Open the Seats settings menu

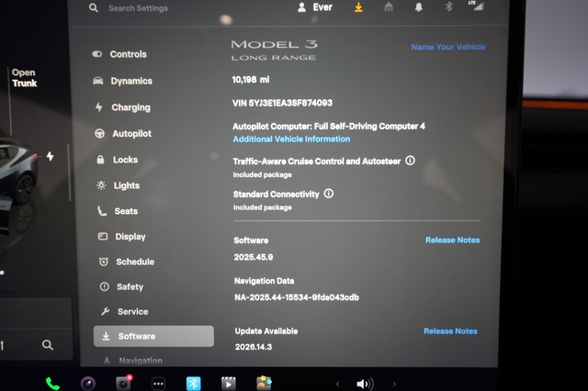118,211
